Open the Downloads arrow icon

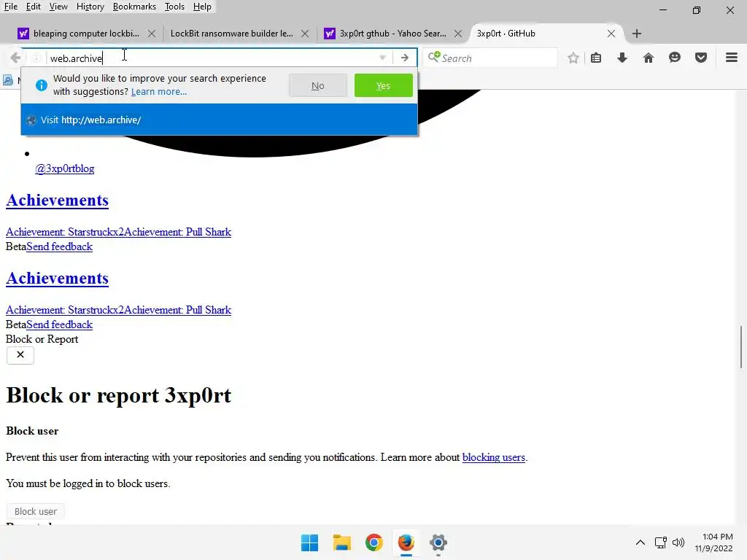(622, 58)
